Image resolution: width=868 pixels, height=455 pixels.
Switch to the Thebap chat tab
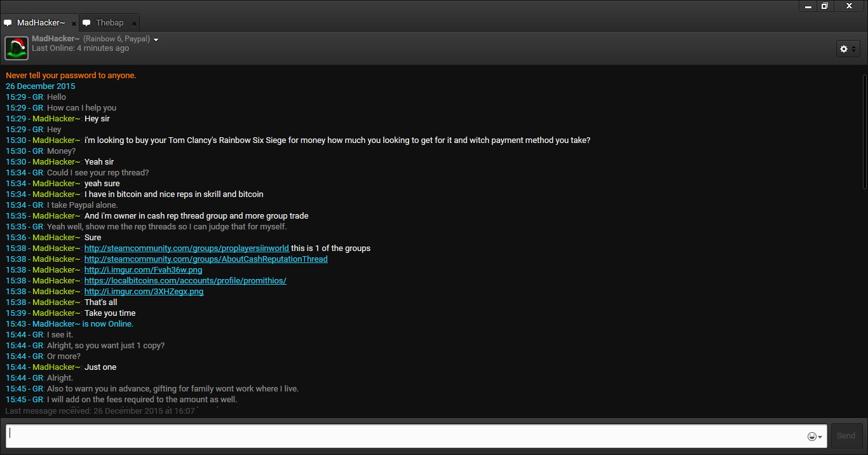click(x=110, y=23)
